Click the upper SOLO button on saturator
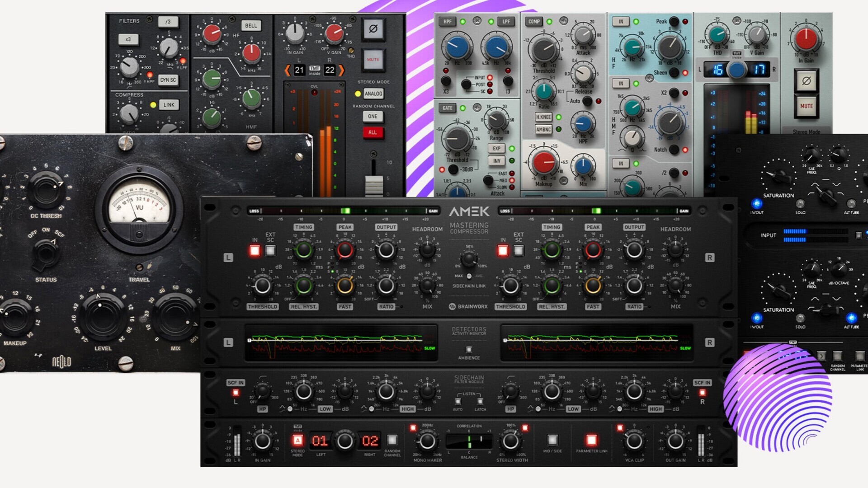868x488 pixels. click(x=800, y=203)
